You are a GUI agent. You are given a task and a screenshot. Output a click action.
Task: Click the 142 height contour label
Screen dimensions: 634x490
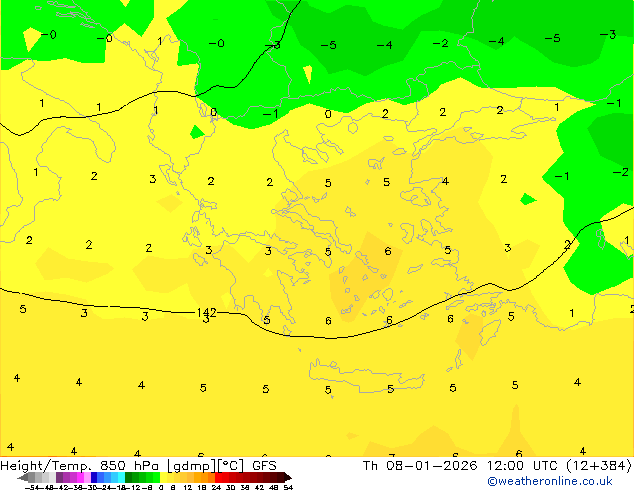point(206,313)
